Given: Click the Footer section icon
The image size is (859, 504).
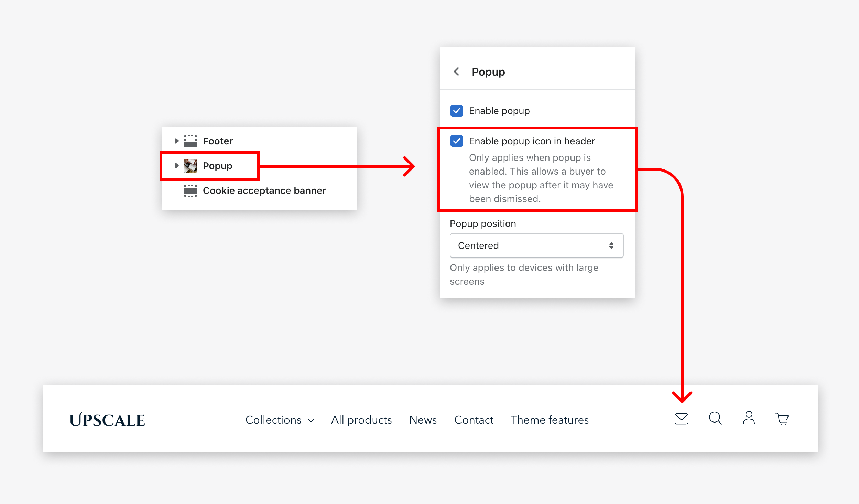Looking at the screenshot, I should point(190,141).
